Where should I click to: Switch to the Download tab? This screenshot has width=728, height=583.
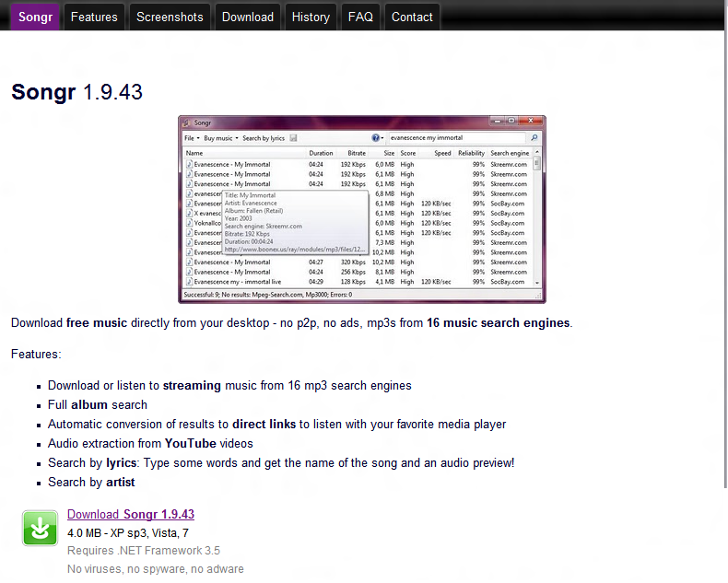[x=248, y=17]
